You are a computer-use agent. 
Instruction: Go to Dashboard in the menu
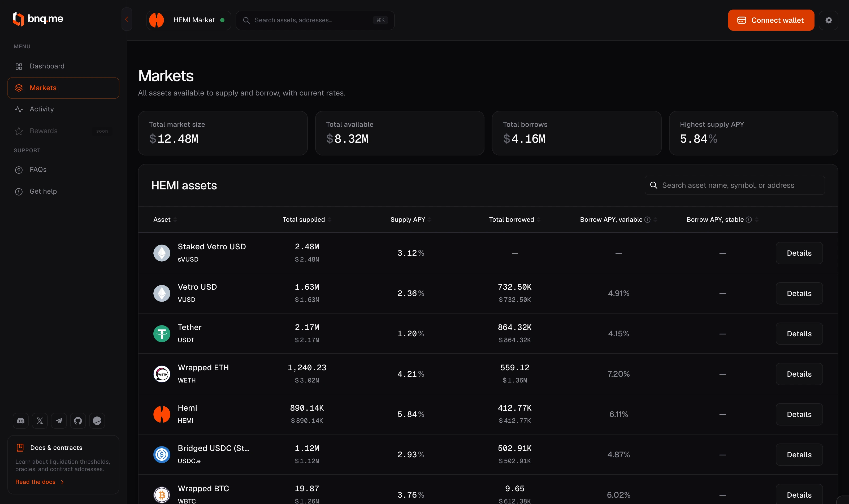[x=63, y=66]
